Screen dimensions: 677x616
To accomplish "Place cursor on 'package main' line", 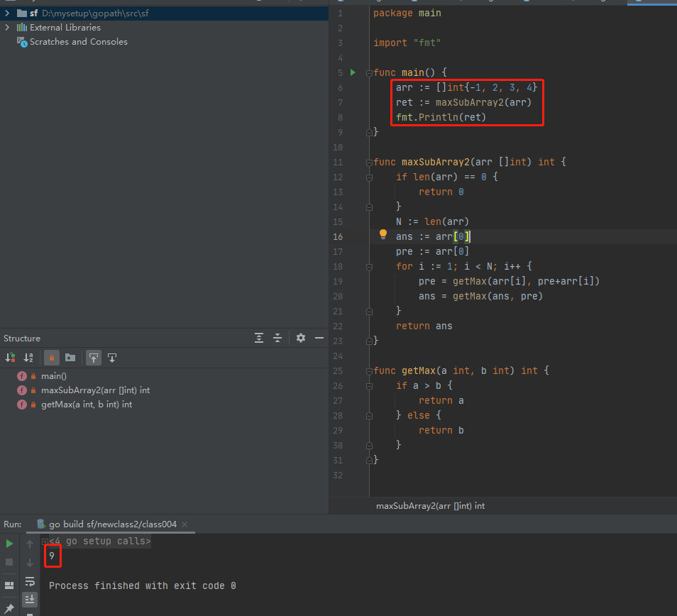I will [407, 13].
